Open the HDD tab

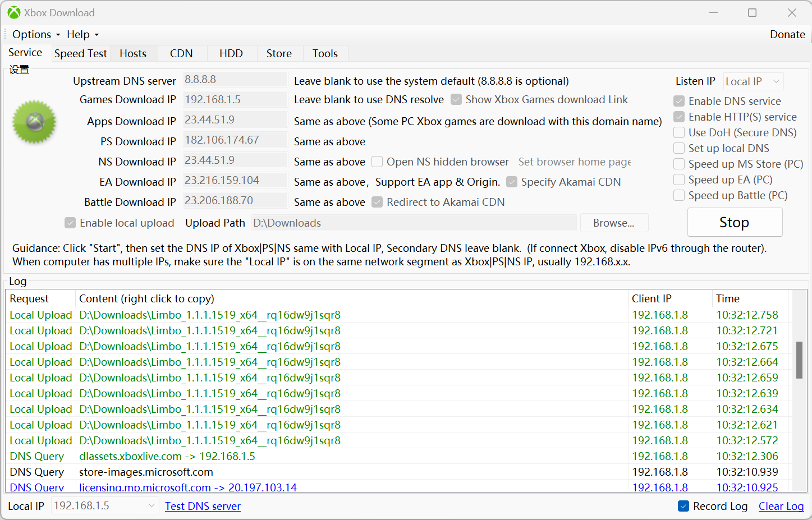coord(231,53)
